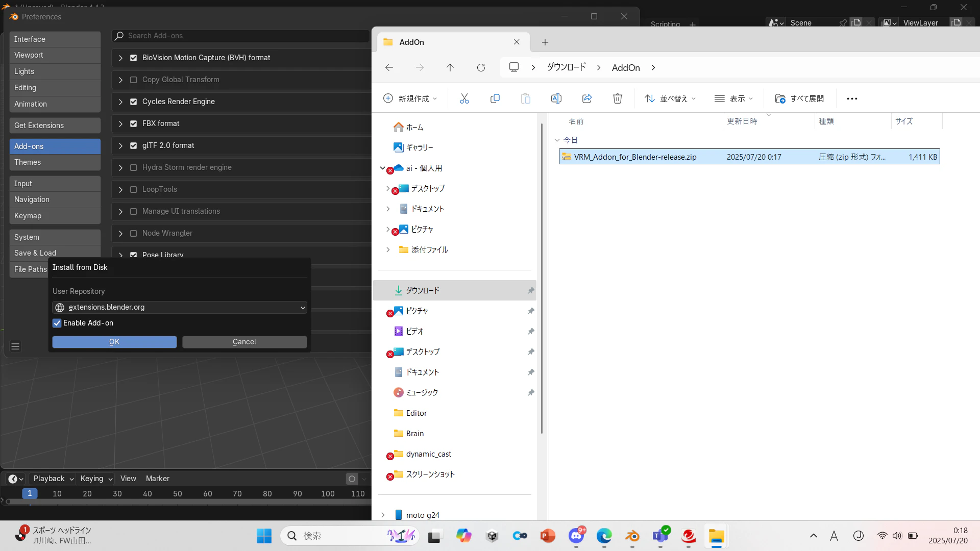Select the Themes preferences tab
This screenshot has width=980, height=551.
click(55, 162)
